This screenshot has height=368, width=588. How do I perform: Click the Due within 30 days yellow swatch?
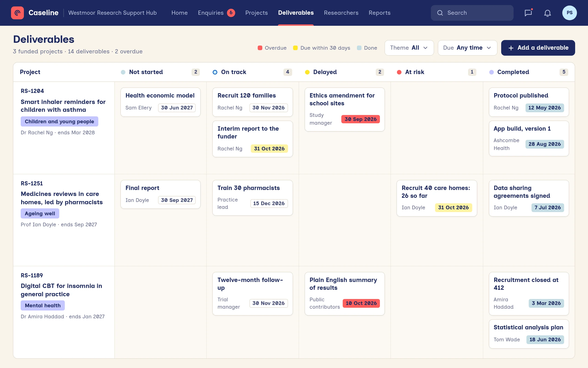tap(295, 48)
